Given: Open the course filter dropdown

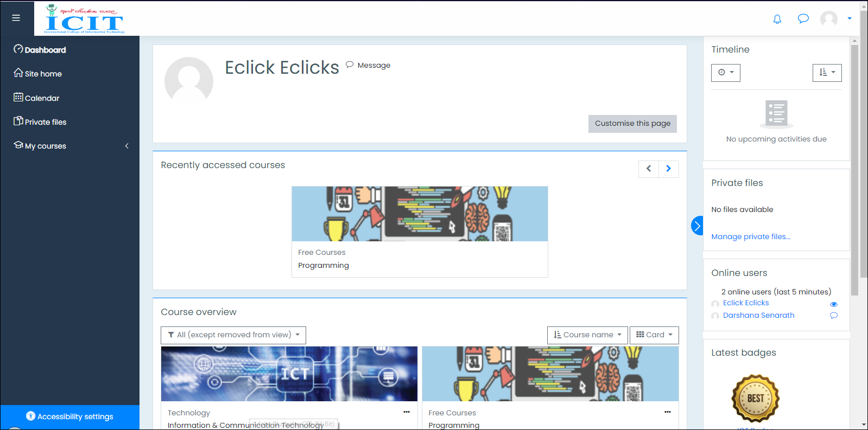Looking at the screenshot, I should click(x=233, y=335).
